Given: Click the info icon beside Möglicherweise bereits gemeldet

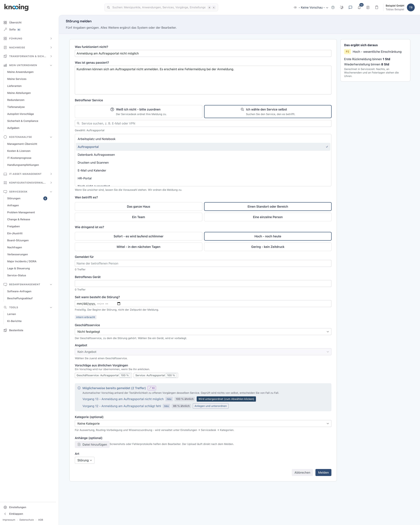Looking at the screenshot, I should [x=79, y=388].
